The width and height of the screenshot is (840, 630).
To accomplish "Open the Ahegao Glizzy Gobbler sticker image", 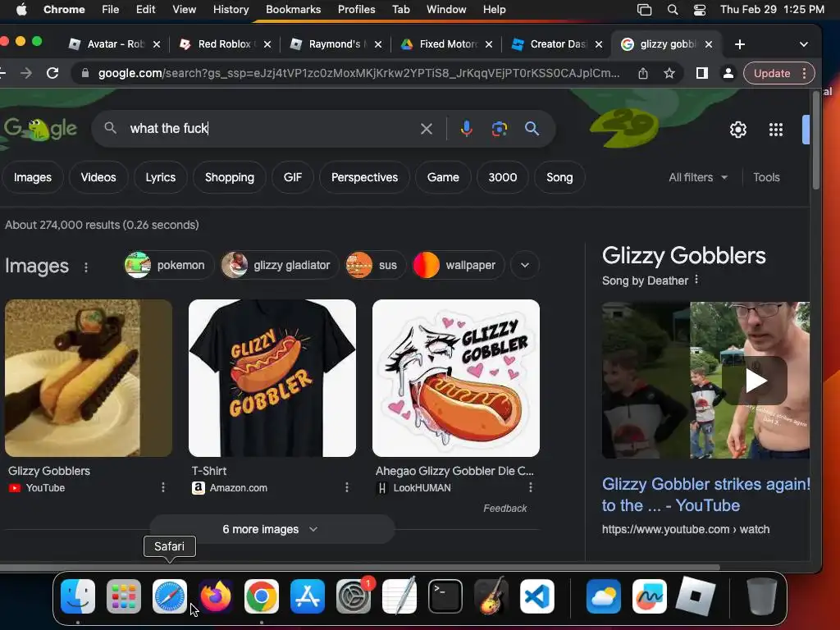I will pos(456,378).
